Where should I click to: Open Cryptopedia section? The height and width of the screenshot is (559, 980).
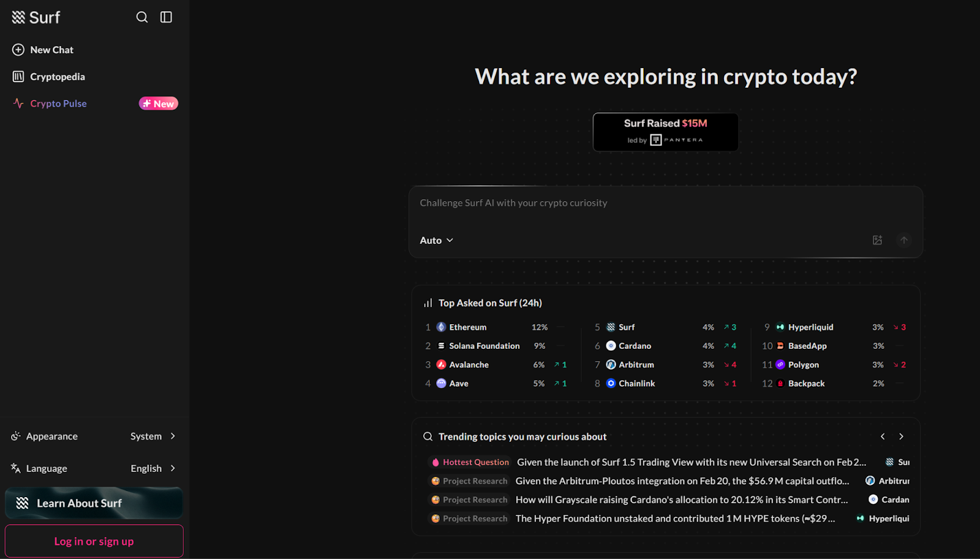[48, 77]
